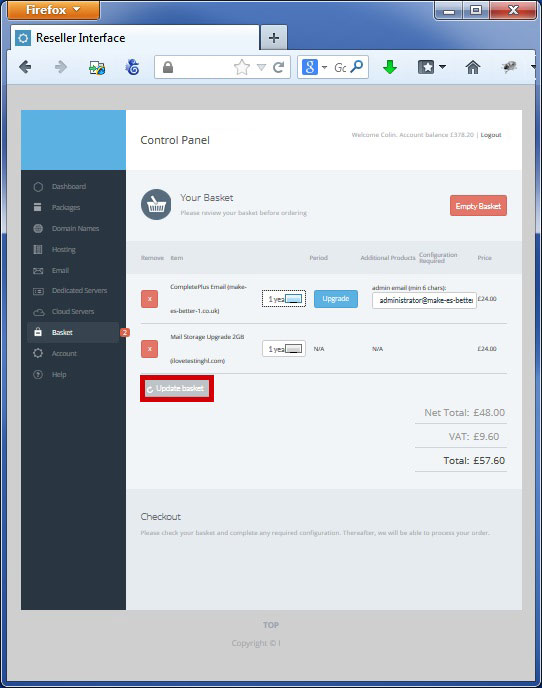The width and height of the screenshot is (542, 688).
Task: Open period dropdown for Mail Storage Upgrade
Action: 284,349
